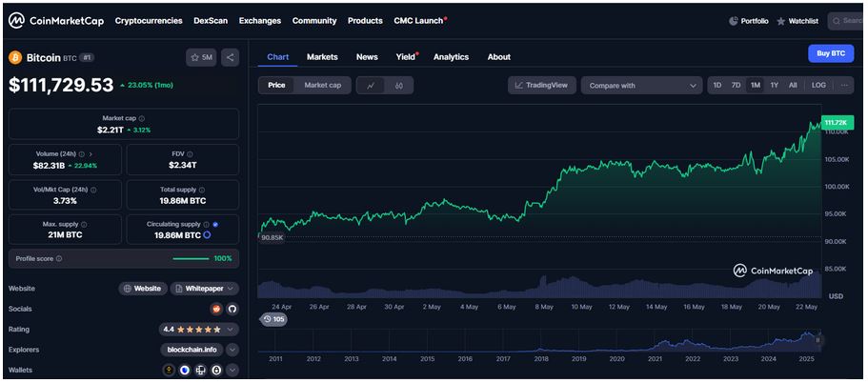868x383 pixels.
Task: Click the third wallet icon in Wallets row
Action: click(x=201, y=370)
